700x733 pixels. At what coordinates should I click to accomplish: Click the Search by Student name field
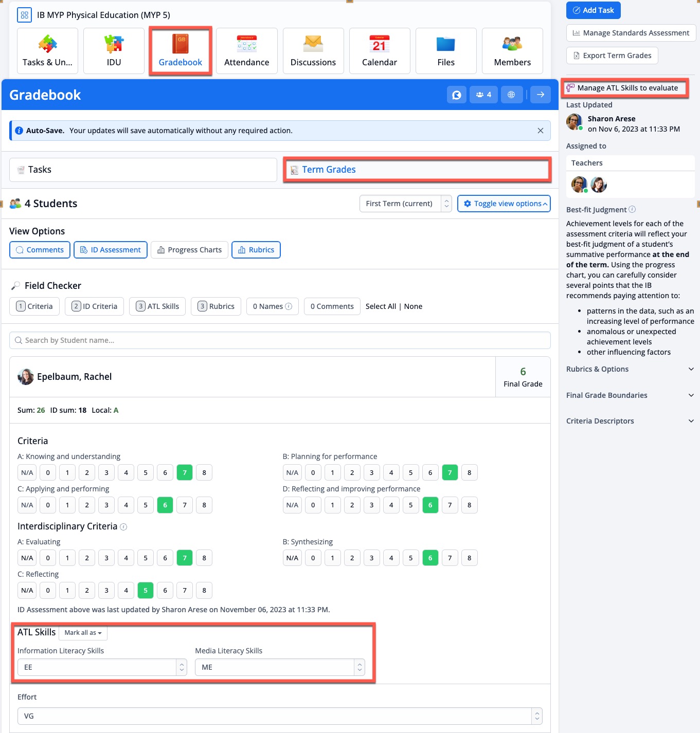[280, 340]
